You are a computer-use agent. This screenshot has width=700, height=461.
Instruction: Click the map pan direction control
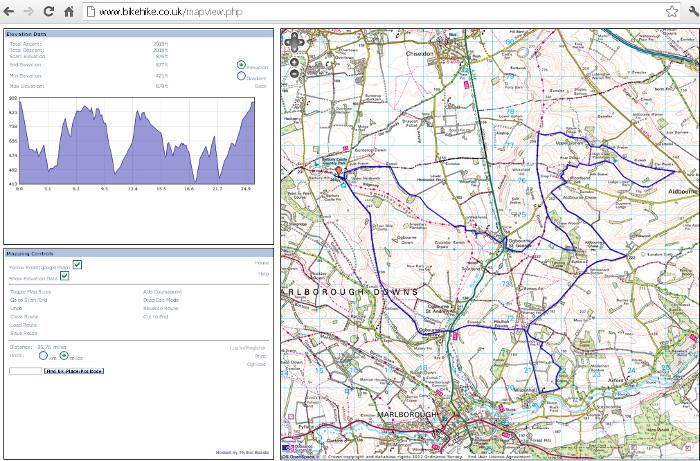click(x=295, y=42)
